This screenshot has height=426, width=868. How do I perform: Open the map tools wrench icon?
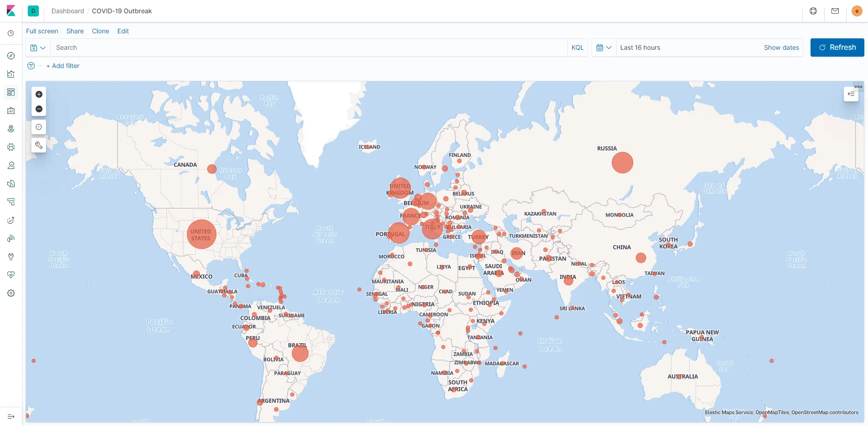[x=39, y=146]
